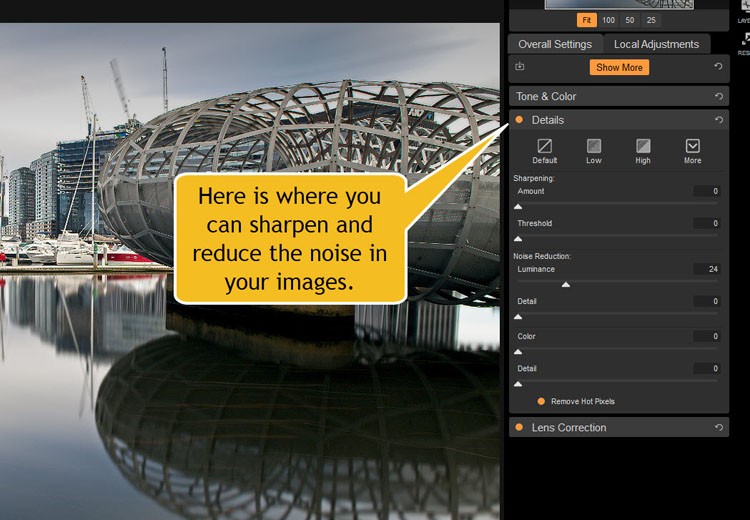Click the 'Noise Reduction:' label
This screenshot has height=520, width=750.
point(542,256)
